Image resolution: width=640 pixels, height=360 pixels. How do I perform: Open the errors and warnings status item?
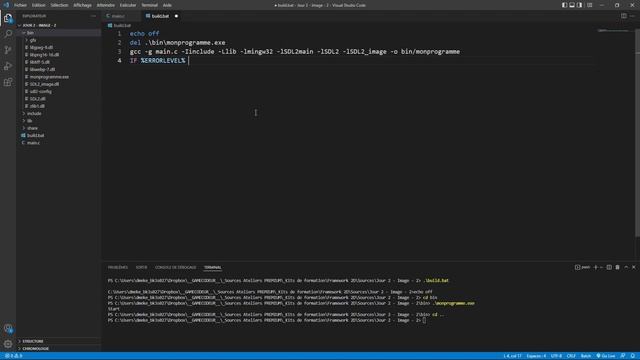(14, 356)
